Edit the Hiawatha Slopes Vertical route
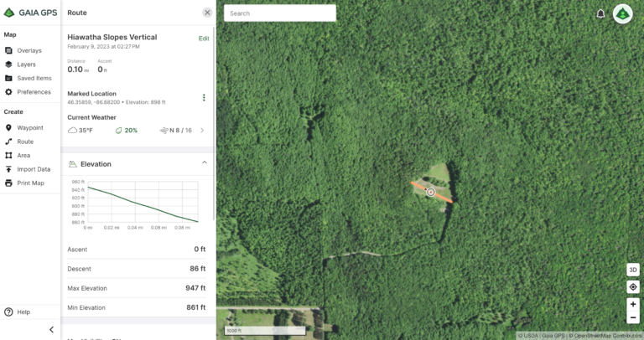Viewport: 644px width, 340px height. point(204,39)
